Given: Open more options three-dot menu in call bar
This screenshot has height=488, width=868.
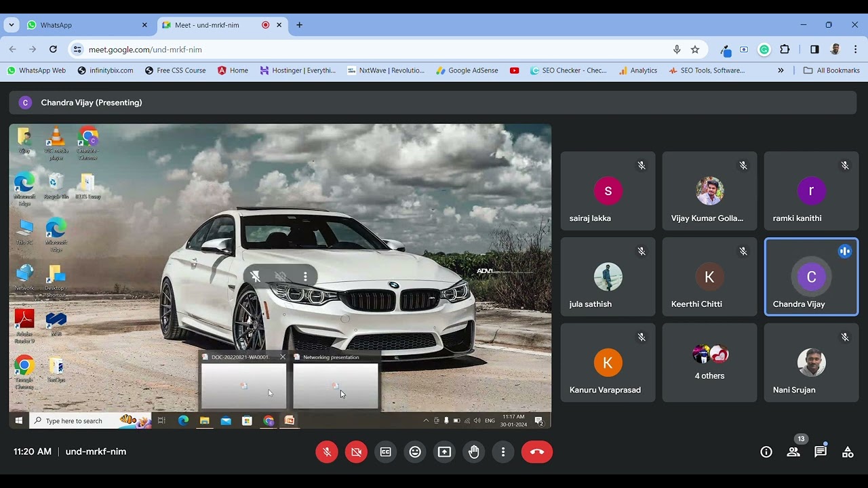Looking at the screenshot, I should (x=503, y=452).
